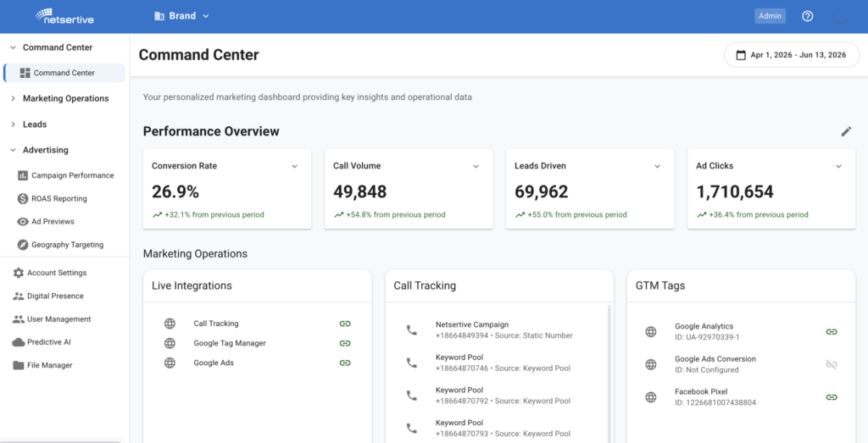
Task: Select ROAS Reporting in the sidebar
Action: [x=58, y=198]
